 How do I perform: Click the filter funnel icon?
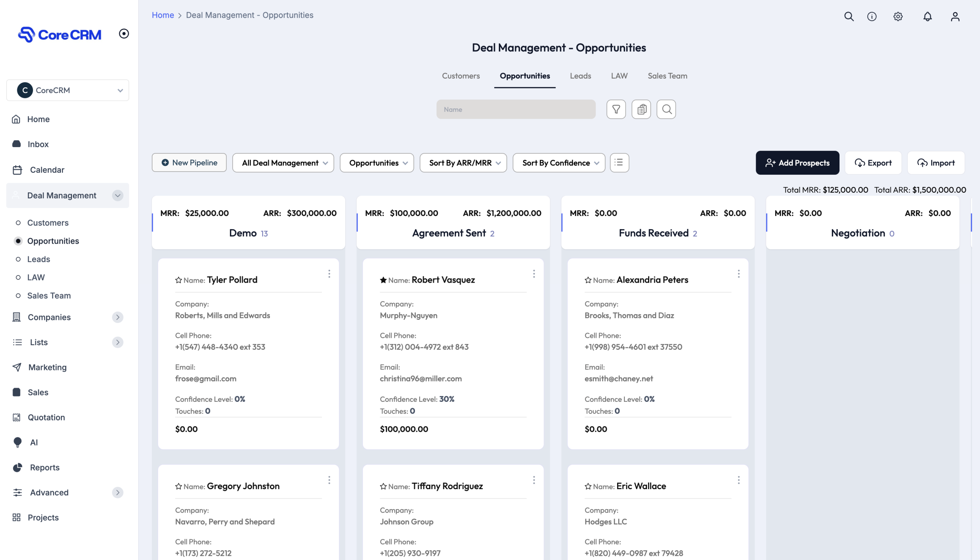[x=616, y=109]
